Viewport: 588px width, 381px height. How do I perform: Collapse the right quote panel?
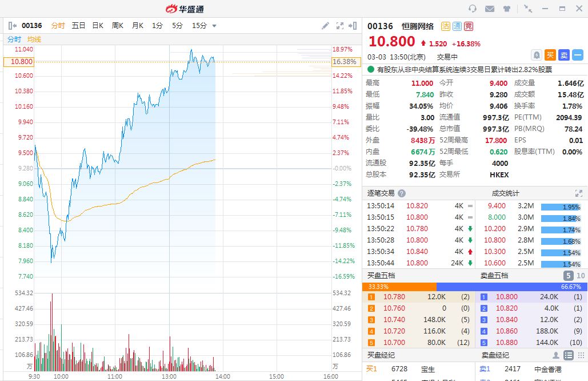point(354,26)
